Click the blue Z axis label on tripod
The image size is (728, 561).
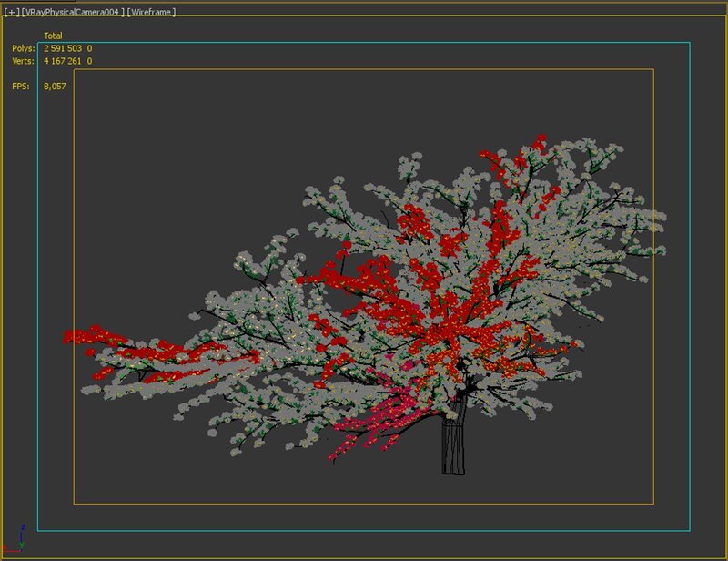pos(22,526)
